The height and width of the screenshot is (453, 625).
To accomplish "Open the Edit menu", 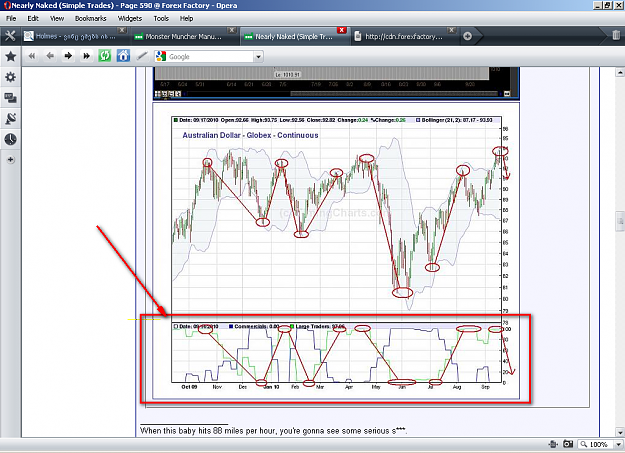I will click(x=33, y=18).
